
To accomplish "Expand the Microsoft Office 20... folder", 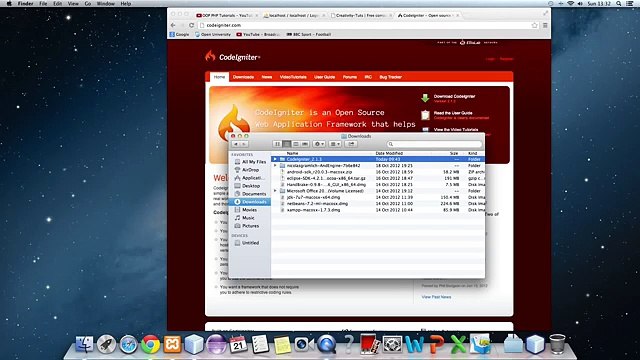I will [x=275, y=191].
